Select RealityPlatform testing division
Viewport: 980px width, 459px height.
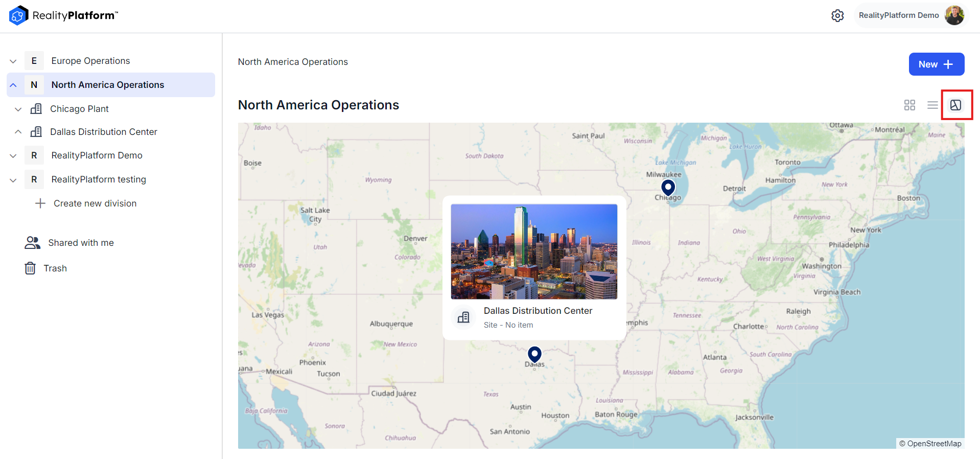[x=99, y=179]
